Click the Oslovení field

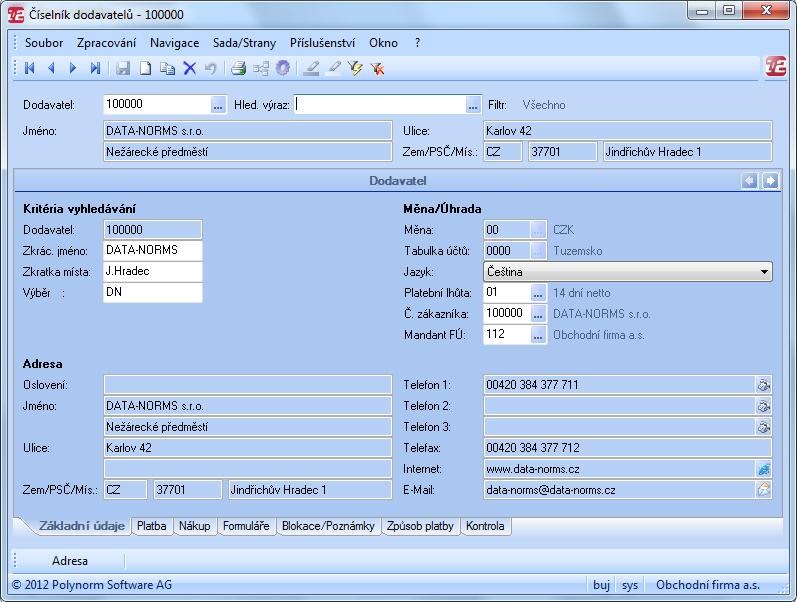pyautogui.click(x=248, y=385)
